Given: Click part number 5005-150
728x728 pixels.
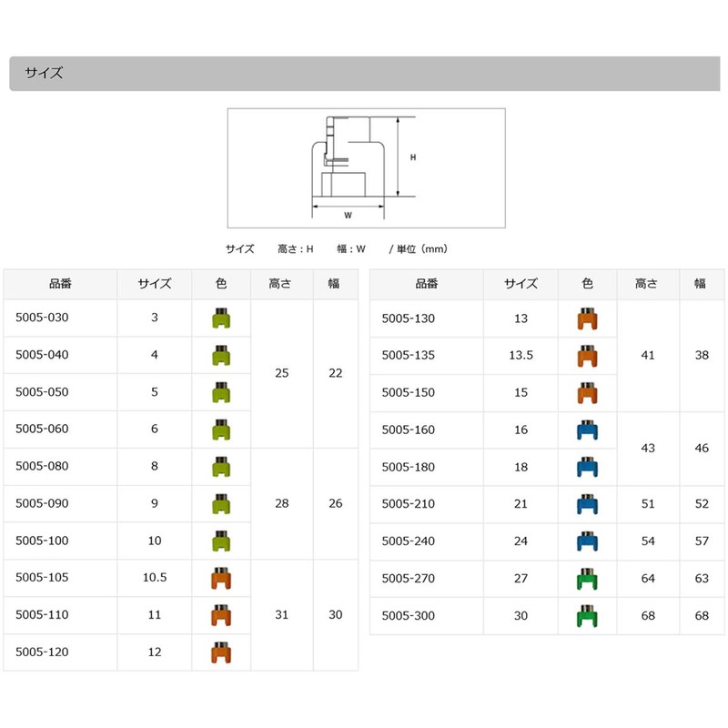Looking at the screenshot, I should (408, 393).
